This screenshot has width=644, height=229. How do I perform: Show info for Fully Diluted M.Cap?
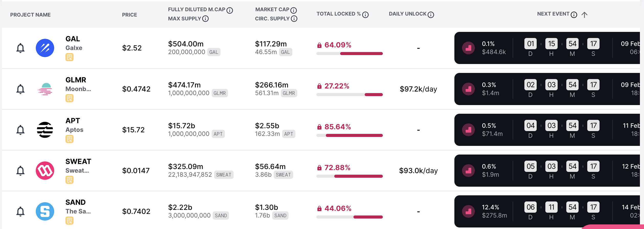230,10
